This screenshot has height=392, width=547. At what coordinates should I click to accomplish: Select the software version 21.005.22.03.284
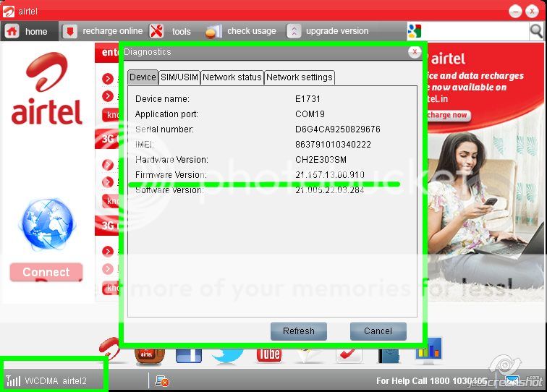coord(330,190)
